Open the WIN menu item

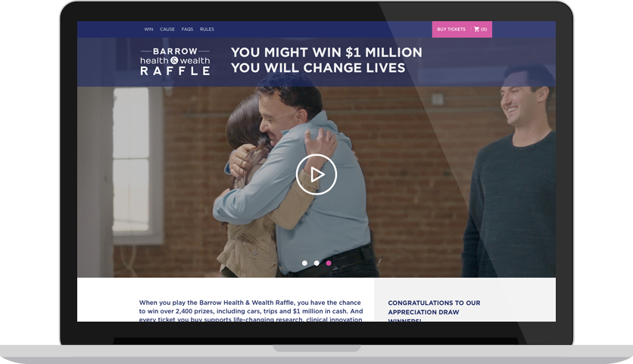(x=148, y=30)
